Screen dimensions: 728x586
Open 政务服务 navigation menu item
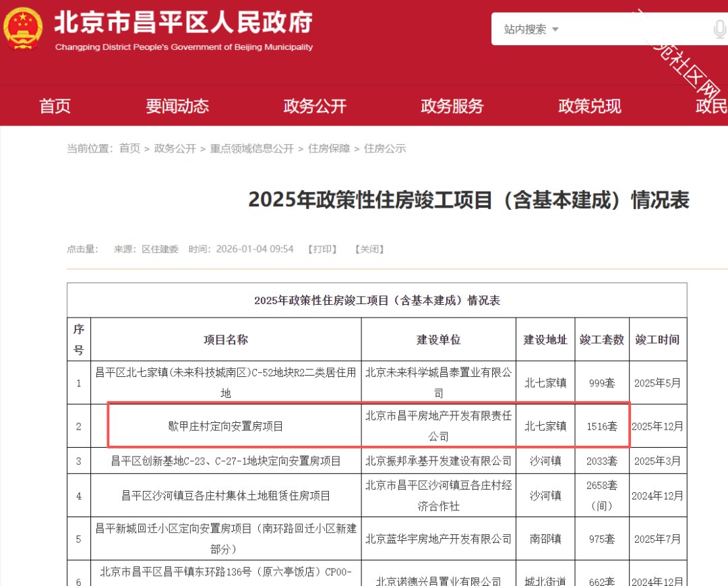(452, 106)
